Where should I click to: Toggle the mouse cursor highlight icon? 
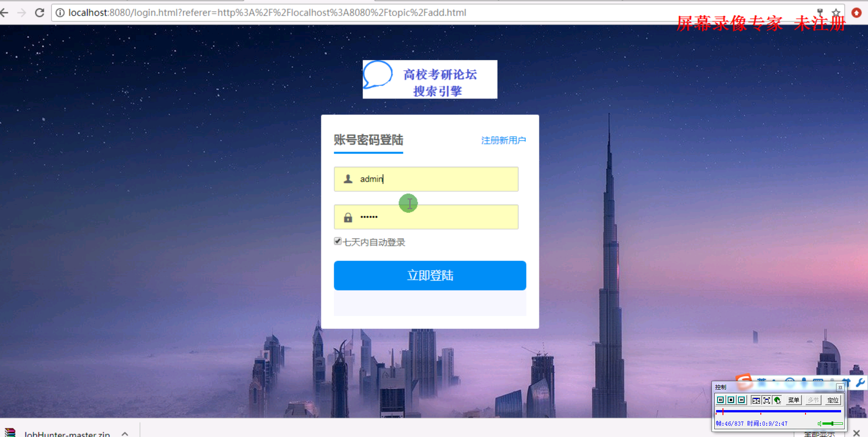click(777, 400)
